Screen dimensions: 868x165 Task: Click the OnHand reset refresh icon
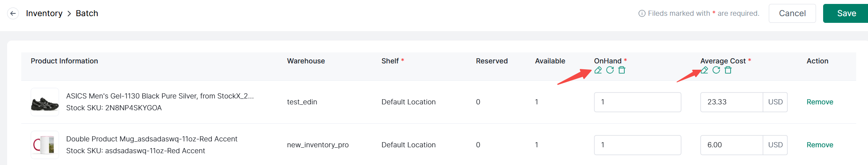point(610,70)
